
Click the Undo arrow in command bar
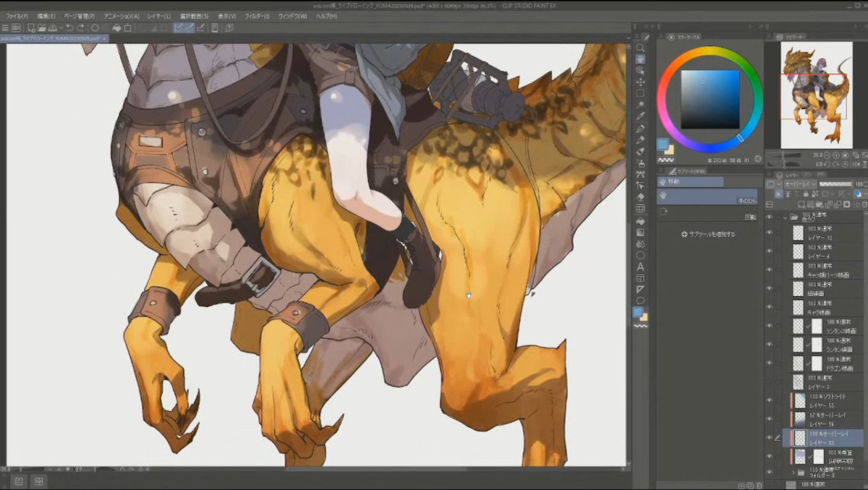pos(69,27)
